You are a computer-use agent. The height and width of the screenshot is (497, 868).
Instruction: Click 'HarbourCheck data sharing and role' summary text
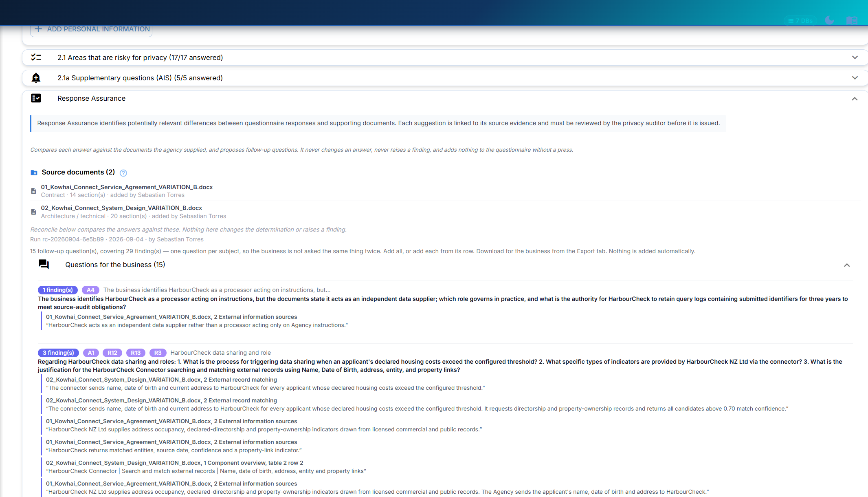coord(220,353)
